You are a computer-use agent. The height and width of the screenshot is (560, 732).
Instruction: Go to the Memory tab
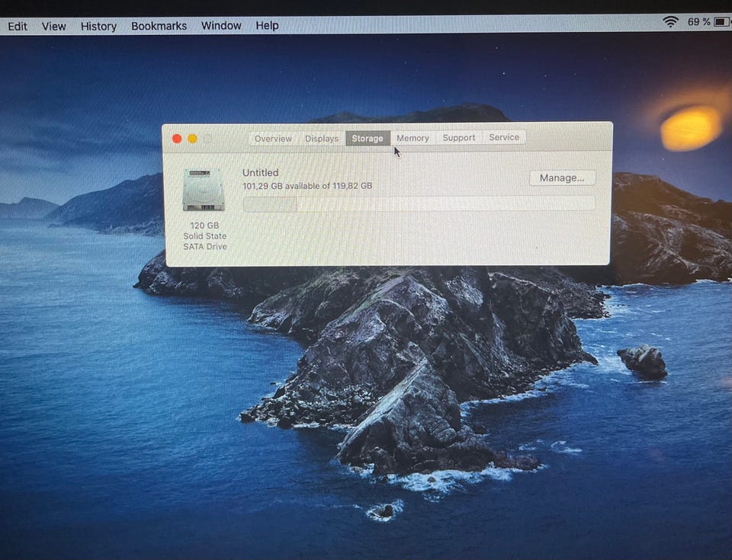[x=413, y=138]
